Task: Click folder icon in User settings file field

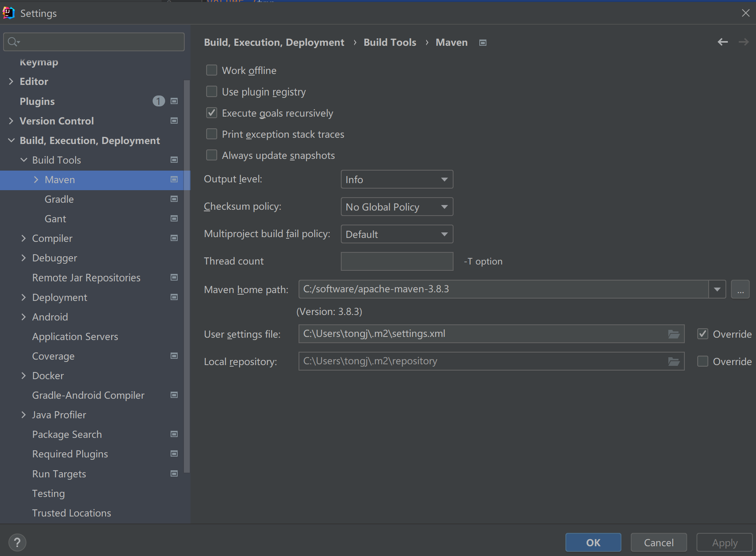Action: (673, 334)
